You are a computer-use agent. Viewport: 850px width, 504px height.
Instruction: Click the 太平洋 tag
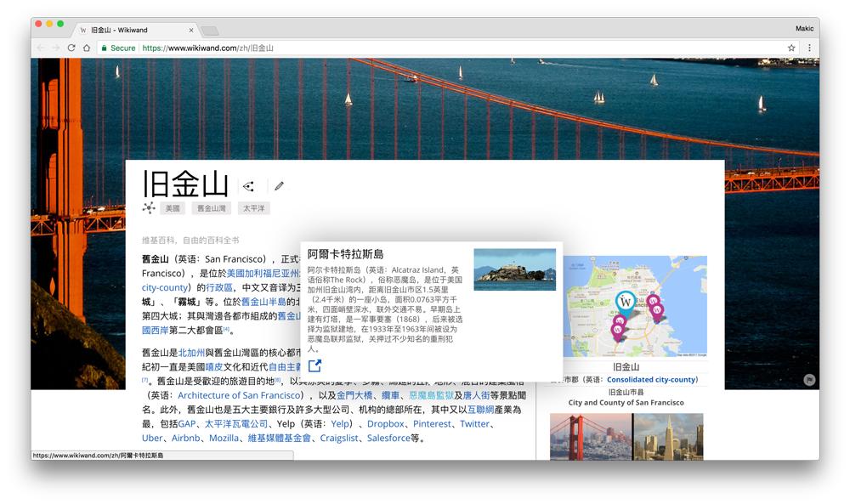[253, 208]
